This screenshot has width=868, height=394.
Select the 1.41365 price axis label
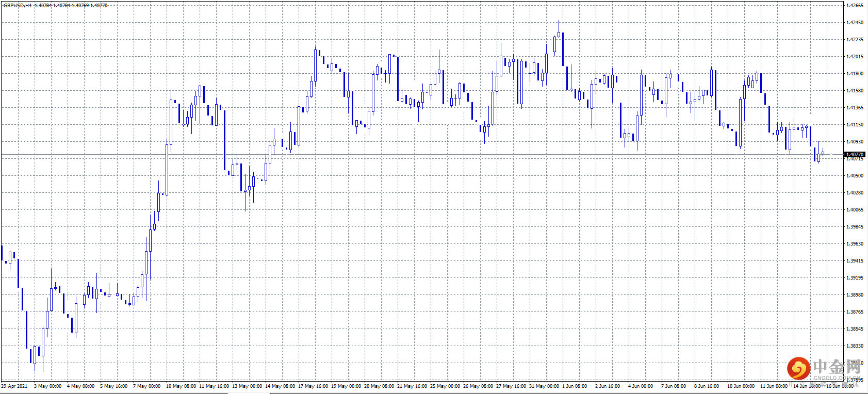(855, 108)
